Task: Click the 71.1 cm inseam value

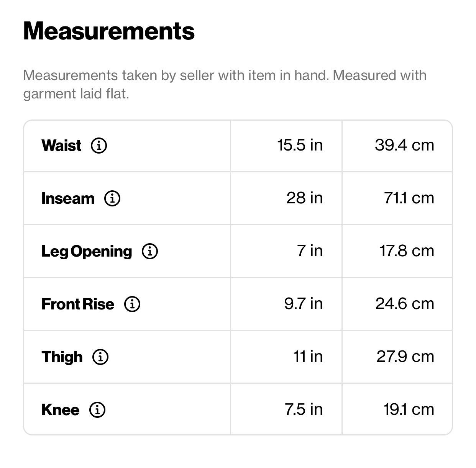Action: [x=409, y=198]
